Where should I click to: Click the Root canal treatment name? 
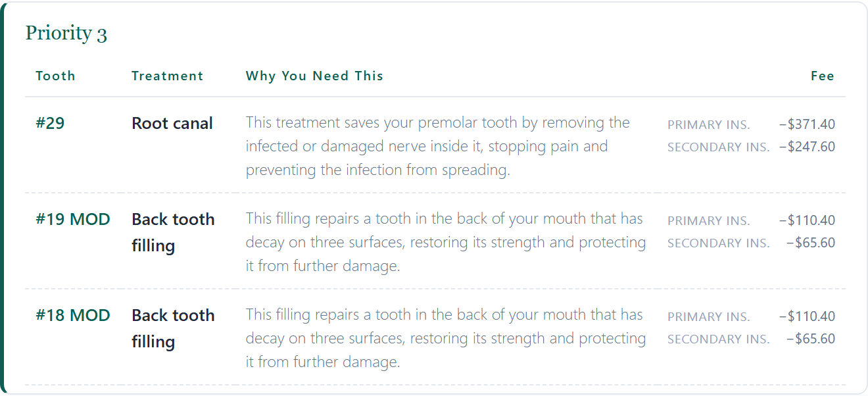point(172,123)
